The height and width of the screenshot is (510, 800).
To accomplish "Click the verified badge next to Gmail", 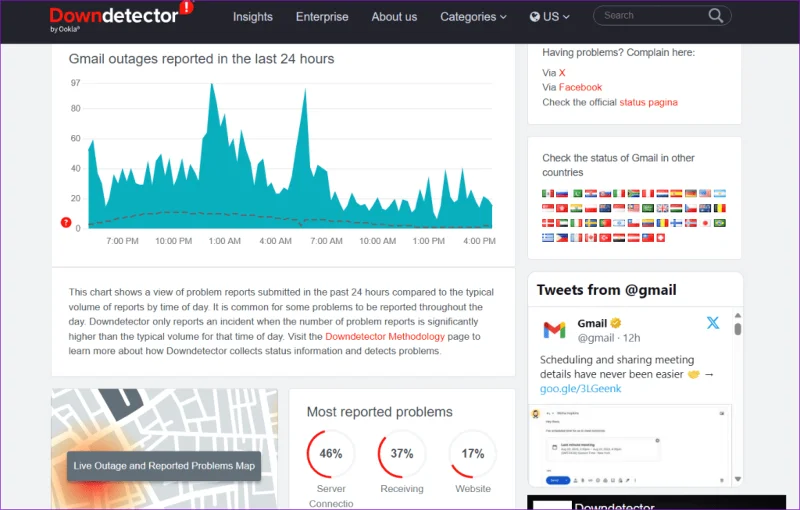I will tap(616, 323).
